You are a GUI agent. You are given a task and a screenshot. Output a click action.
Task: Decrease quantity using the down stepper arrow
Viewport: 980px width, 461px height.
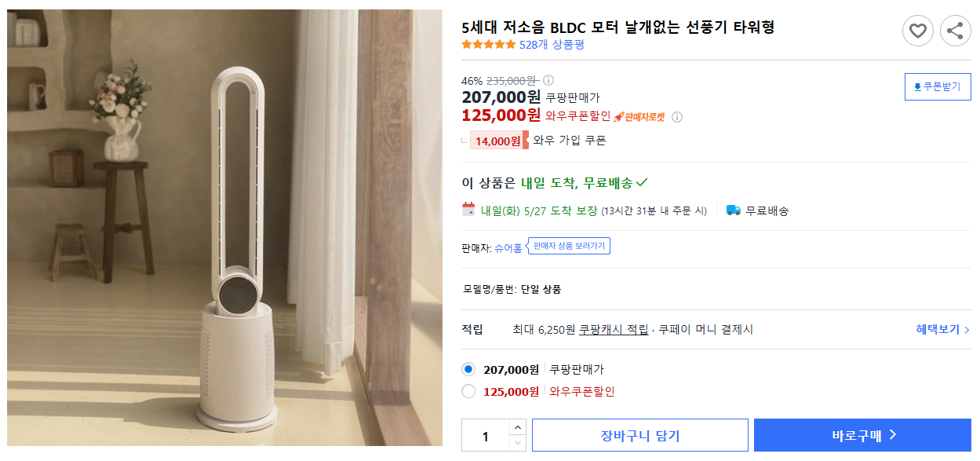518,441
